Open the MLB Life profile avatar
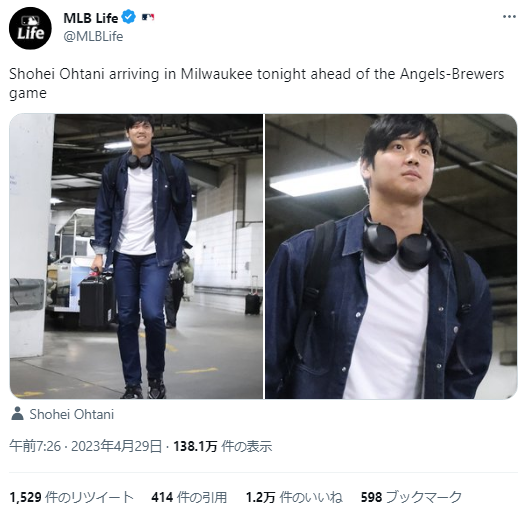The image size is (530, 509). (x=30, y=28)
